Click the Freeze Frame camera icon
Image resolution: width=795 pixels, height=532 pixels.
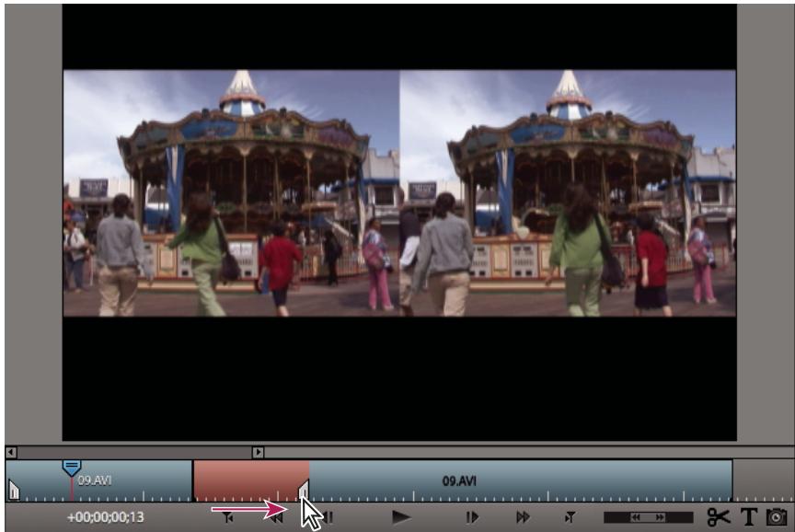coord(776,517)
